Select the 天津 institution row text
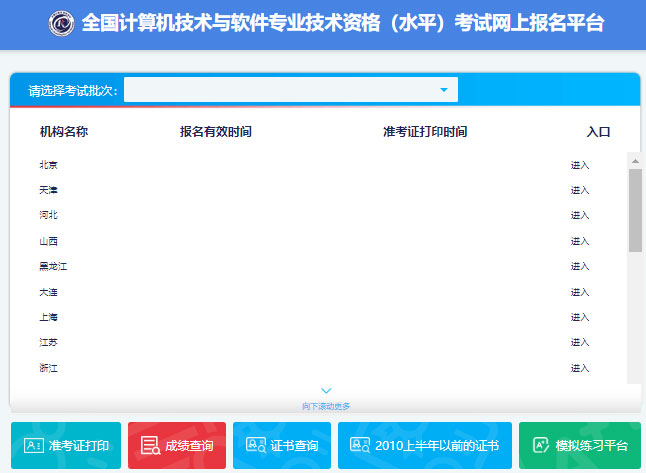646x473 pixels. click(49, 190)
